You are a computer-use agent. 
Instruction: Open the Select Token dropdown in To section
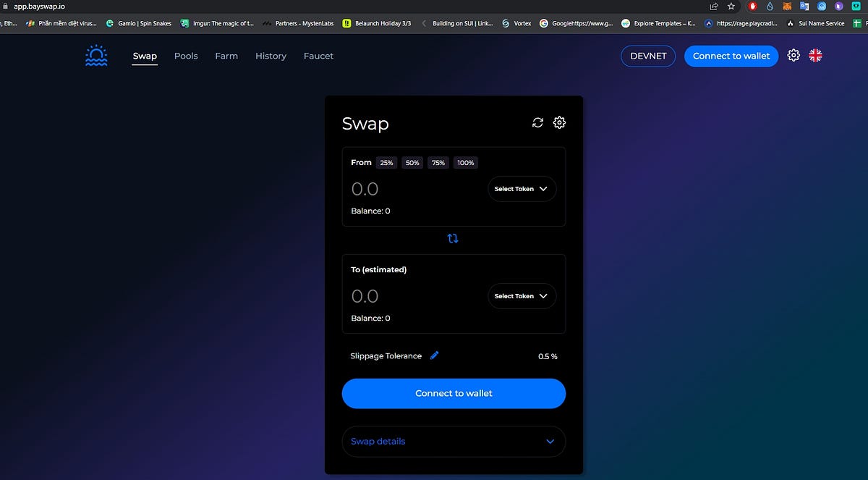point(522,295)
